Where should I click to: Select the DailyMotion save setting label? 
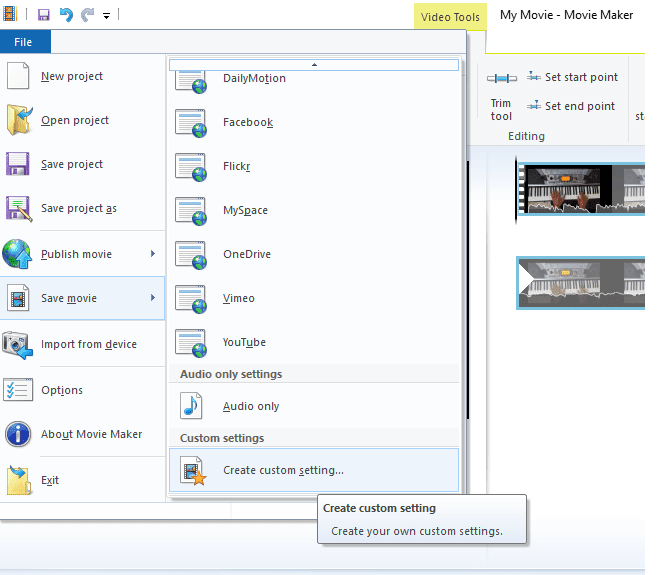click(254, 78)
